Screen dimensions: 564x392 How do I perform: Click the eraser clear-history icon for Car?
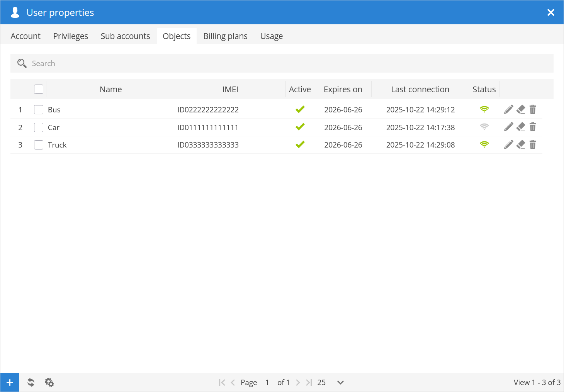[521, 127]
